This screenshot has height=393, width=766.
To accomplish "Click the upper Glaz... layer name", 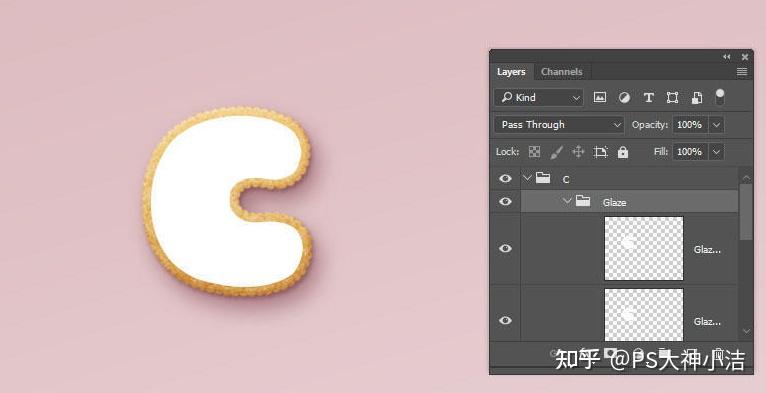I will coord(707,250).
